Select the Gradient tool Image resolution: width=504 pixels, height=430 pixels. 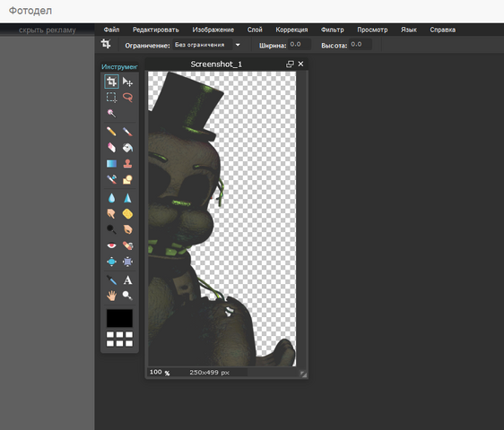111,164
